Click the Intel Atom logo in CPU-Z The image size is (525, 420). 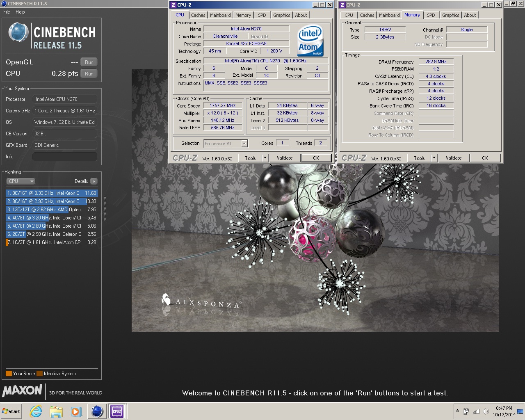pos(310,41)
